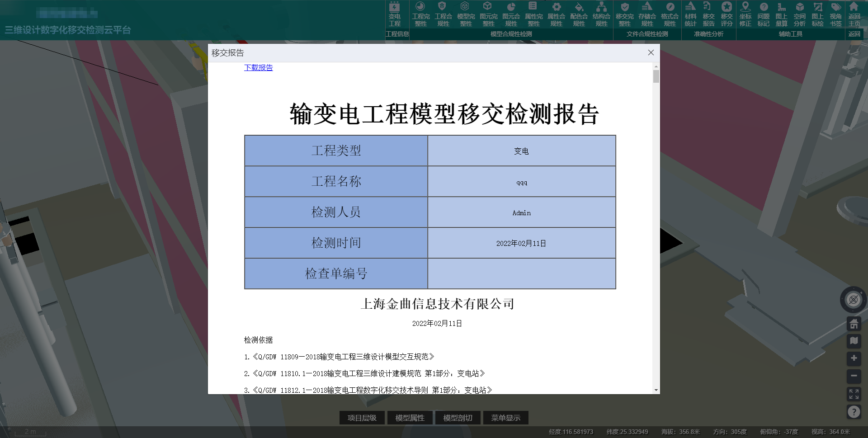
Task: Open the 视角书签 tag tool
Action: (x=835, y=14)
